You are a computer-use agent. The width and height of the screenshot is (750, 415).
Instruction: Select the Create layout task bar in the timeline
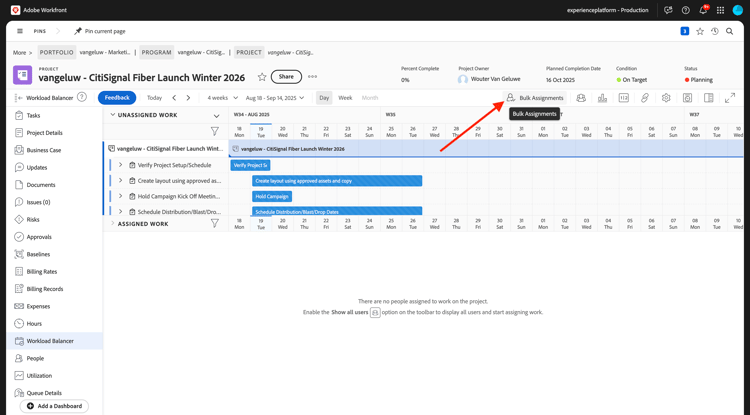click(337, 181)
